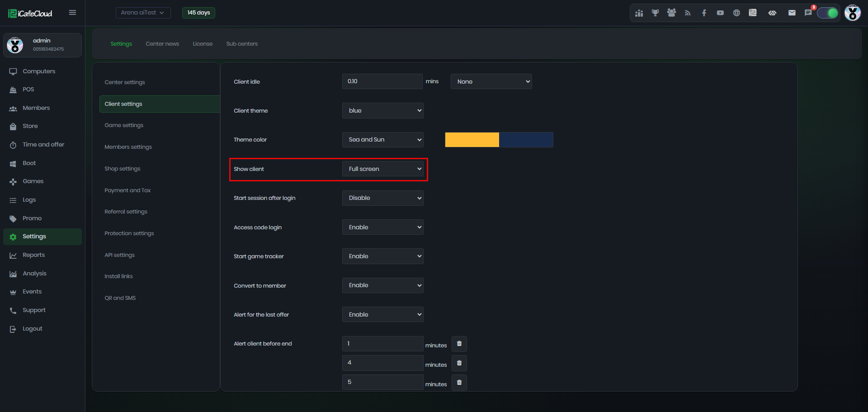The width and height of the screenshot is (868, 412).
Task: Open chat messages with 3 notifications
Action: pyautogui.click(x=808, y=13)
